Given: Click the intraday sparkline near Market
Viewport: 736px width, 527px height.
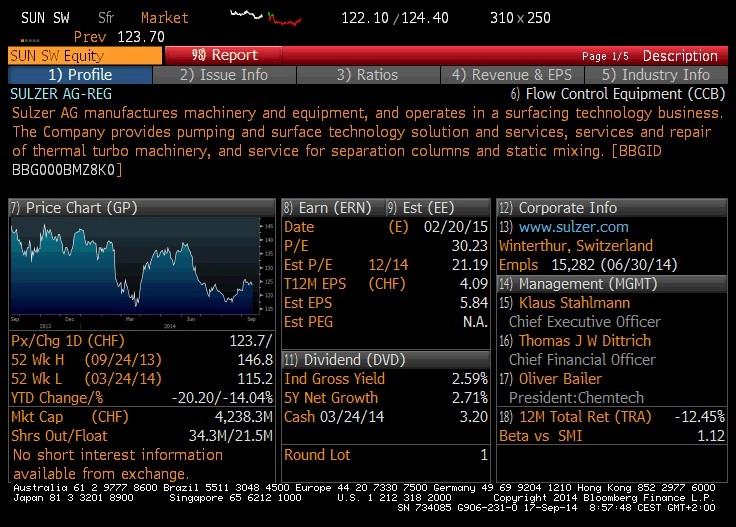Looking at the screenshot, I should (265, 18).
